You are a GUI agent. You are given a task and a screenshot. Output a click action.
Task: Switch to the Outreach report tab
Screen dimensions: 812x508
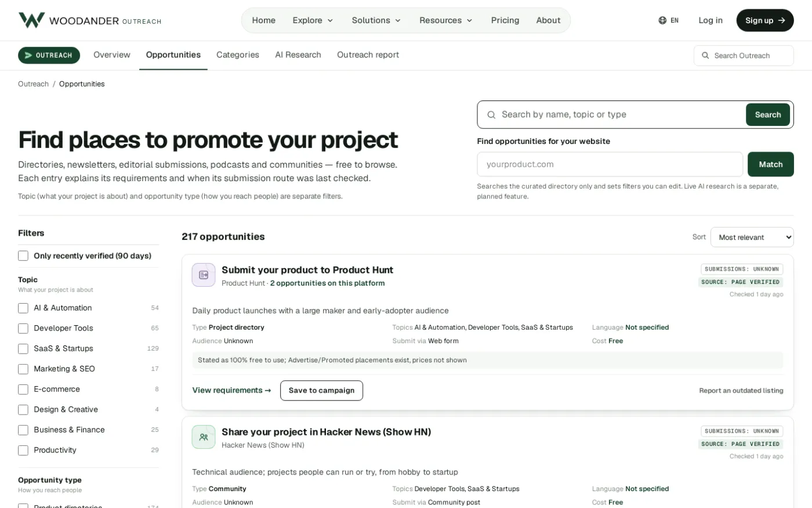tap(368, 55)
